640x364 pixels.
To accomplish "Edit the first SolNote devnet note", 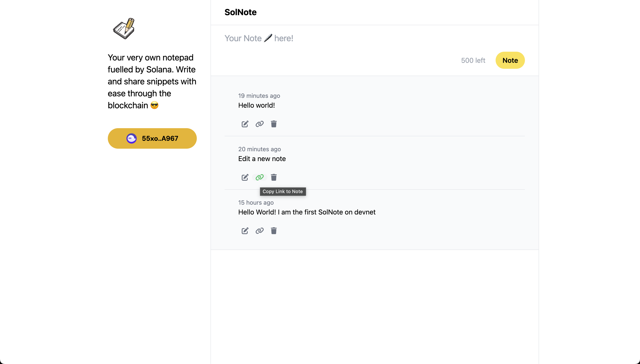I will point(245,231).
